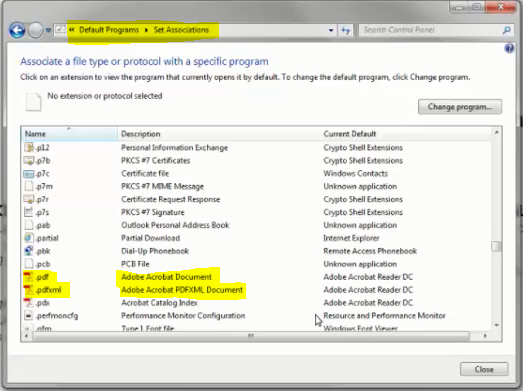Expand the address bar history dropdown
Screen dimensions: 523x391
tap(331, 30)
